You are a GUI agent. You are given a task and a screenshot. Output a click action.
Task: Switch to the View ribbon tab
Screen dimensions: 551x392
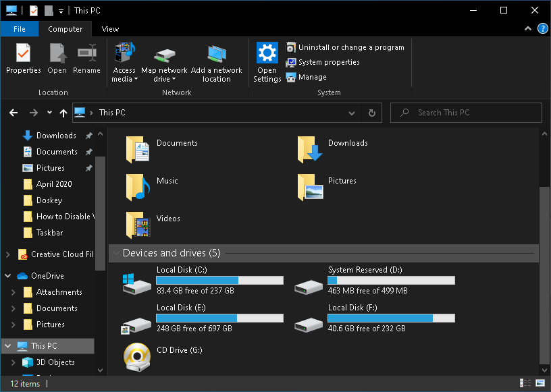pyautogui.click(x=110, y=29)
